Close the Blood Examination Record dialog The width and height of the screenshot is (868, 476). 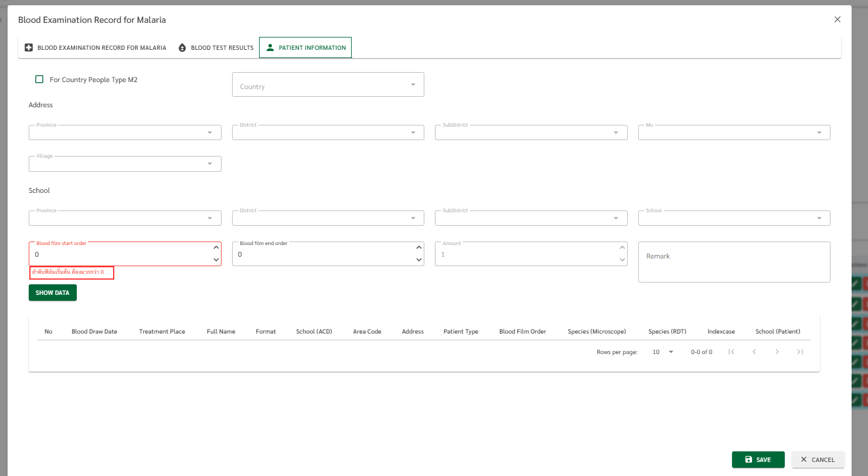838,19
